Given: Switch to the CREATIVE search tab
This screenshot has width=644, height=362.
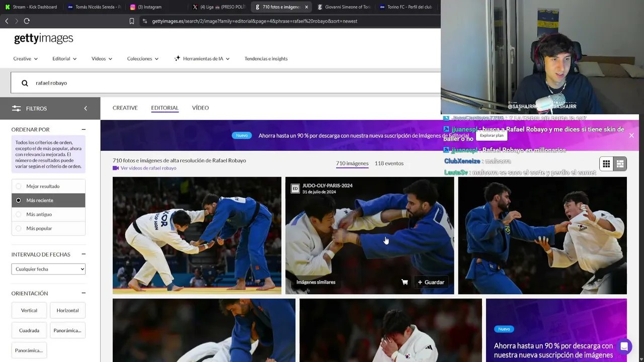Looking at the screenshot, I should tap(125, 108).
